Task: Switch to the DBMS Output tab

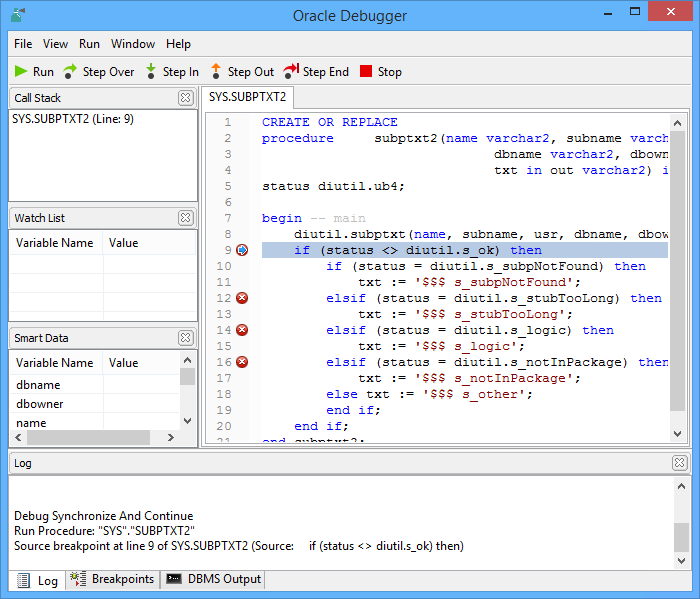Action: [213, 579]
